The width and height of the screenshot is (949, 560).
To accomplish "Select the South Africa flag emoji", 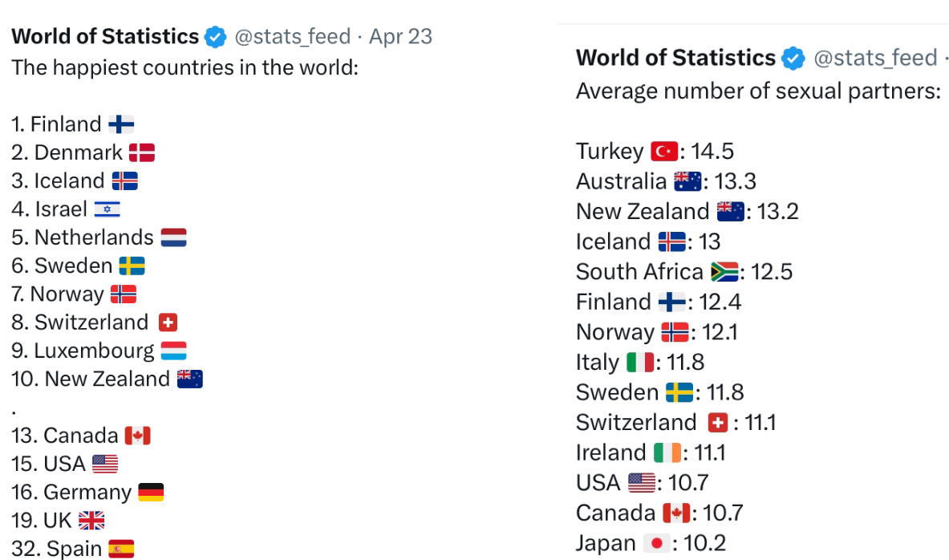I will click(x=724, y=272).
